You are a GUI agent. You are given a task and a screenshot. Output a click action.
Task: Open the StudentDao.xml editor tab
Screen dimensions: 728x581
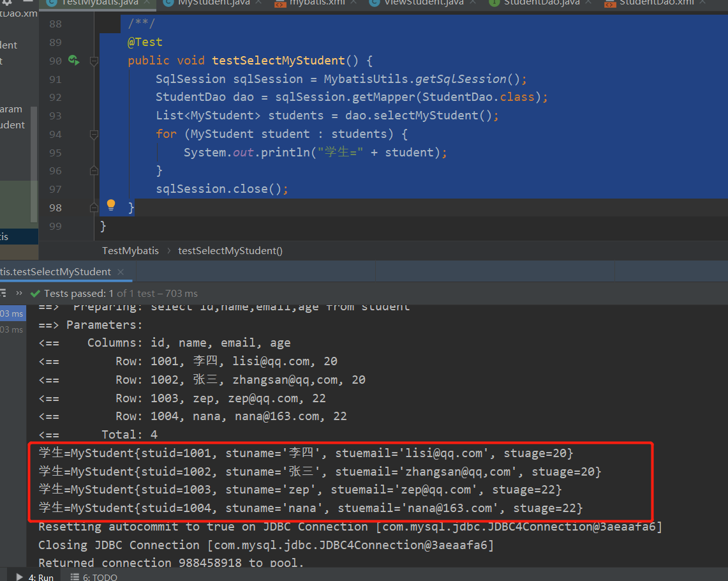click(x=657, y=3)
